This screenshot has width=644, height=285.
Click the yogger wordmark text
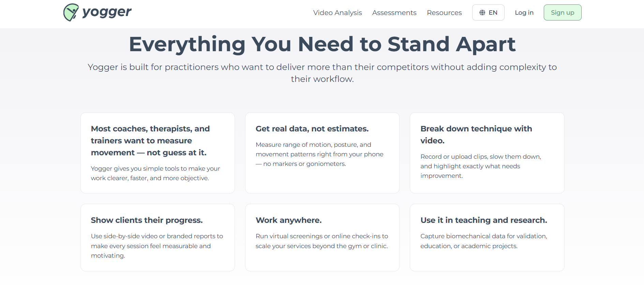(x=107, y=12)
